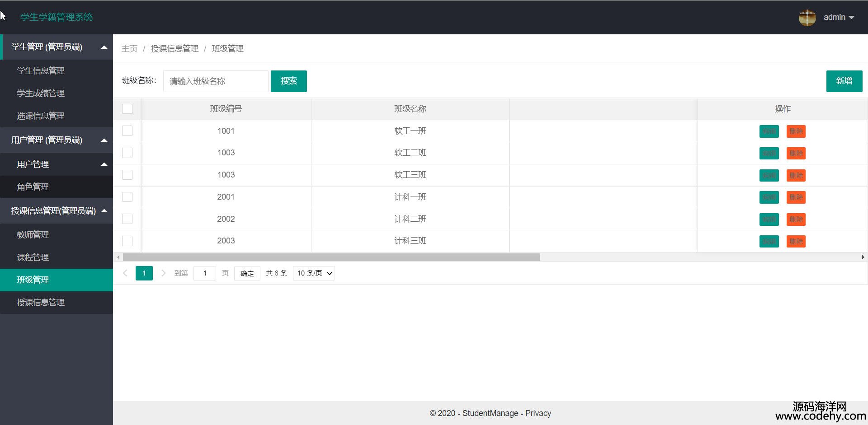
Task: Edit the 软工三班 row
Action: point(769,175)
